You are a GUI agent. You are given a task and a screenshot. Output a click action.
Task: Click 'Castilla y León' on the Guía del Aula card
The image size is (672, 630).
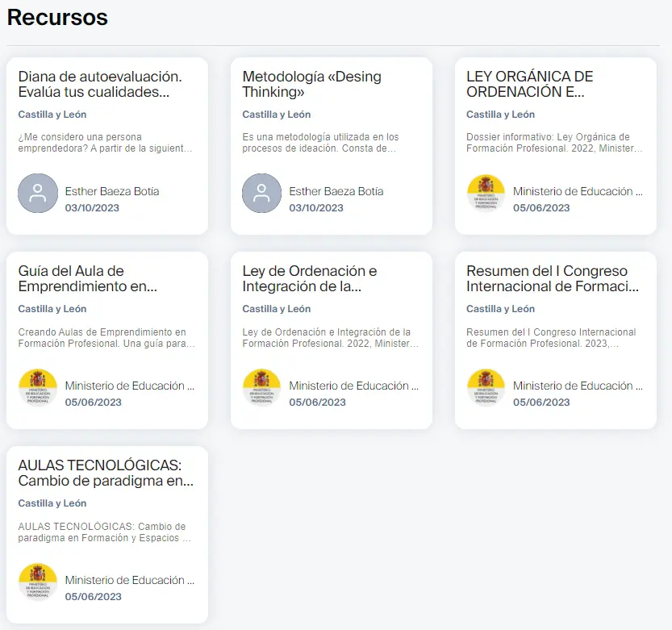click(x=52, y=309)
